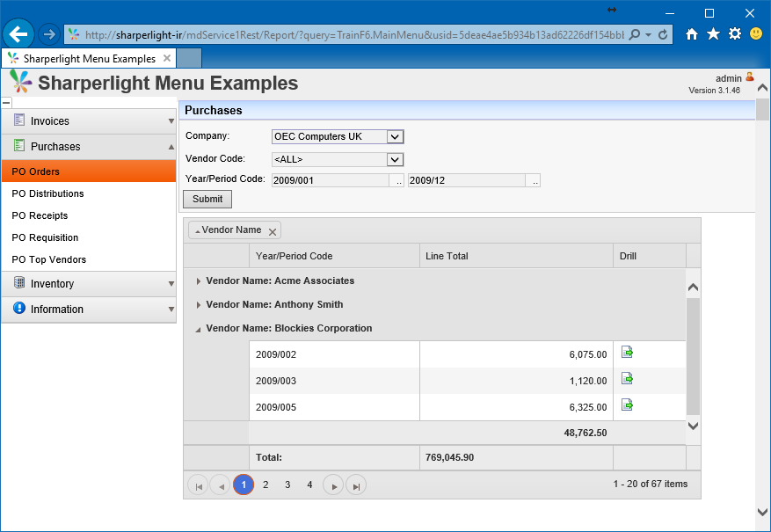Open the Vendor Code dropdown
The image size is (771, 532).
[x=395, y=159]
